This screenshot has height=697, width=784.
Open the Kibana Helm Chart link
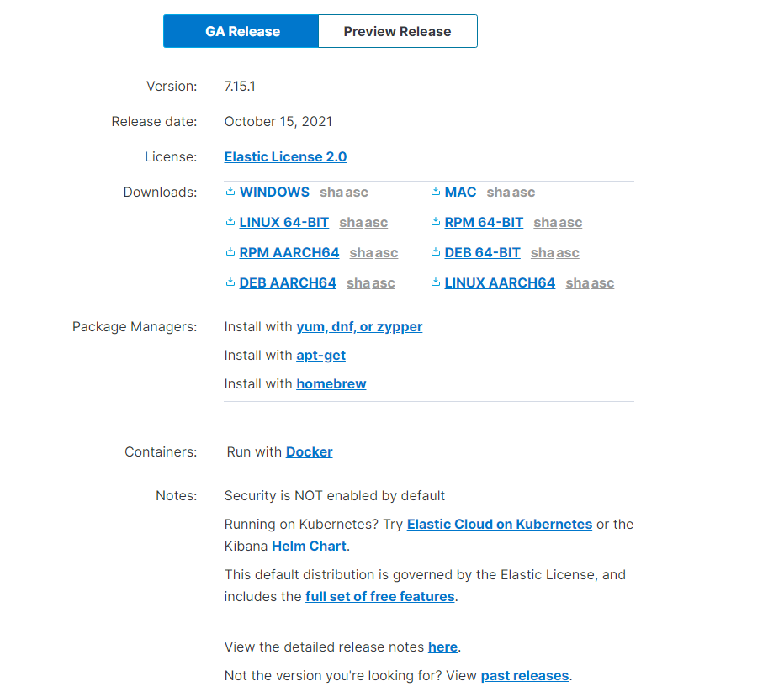[x=309, y=547]
